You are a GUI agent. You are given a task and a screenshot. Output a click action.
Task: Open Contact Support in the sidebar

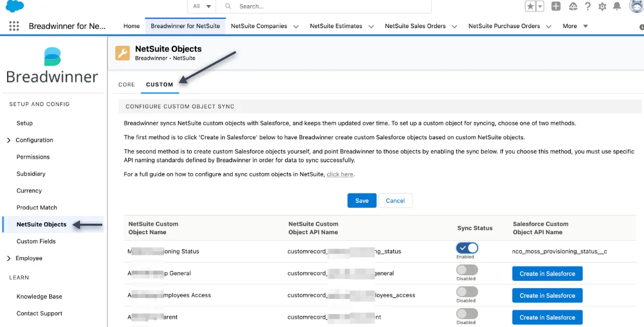pyautogui.click(x=39, y=314)
